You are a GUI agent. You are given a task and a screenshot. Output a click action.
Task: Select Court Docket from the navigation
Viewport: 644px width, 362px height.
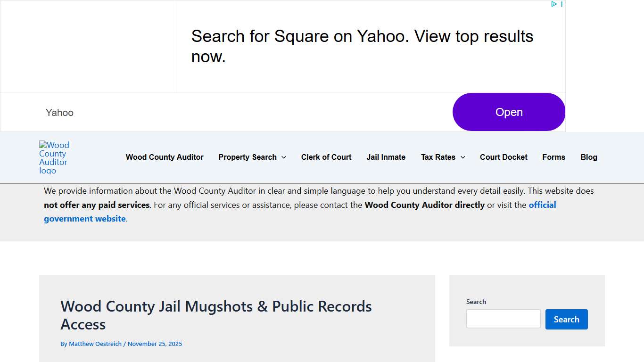pos(503,157)
